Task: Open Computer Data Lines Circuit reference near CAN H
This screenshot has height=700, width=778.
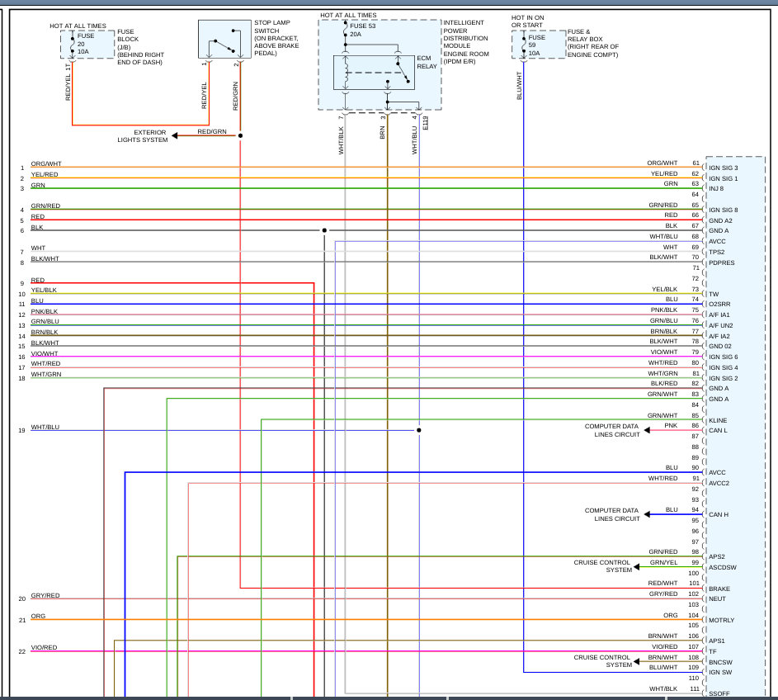Action: 611,514
